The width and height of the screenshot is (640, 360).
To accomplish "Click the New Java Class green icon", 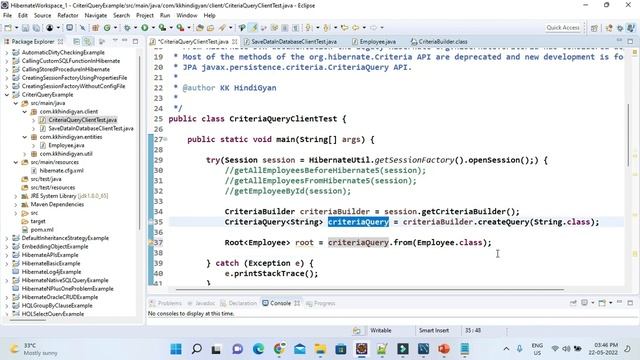I will point(107,28).
